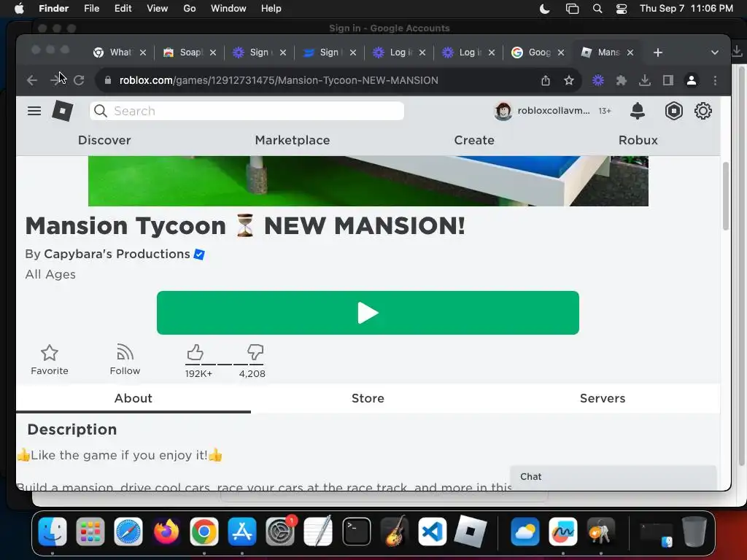Open Visual Studio Code from the Dock

(x=433, y=532)
